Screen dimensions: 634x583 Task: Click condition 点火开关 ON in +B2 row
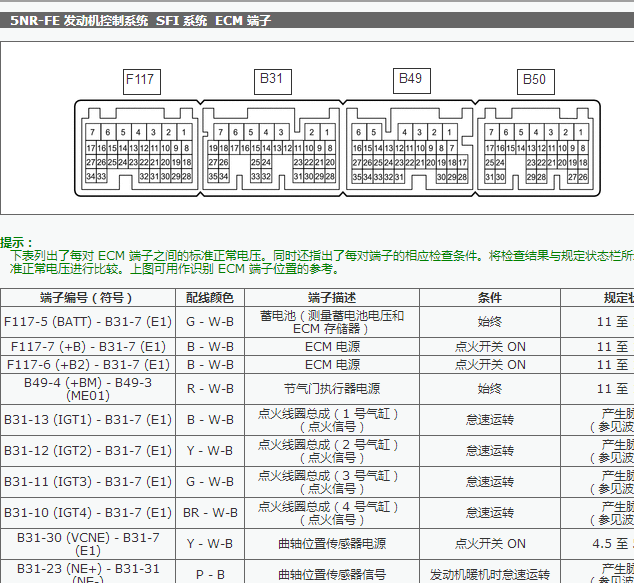(x=490, y=365)
